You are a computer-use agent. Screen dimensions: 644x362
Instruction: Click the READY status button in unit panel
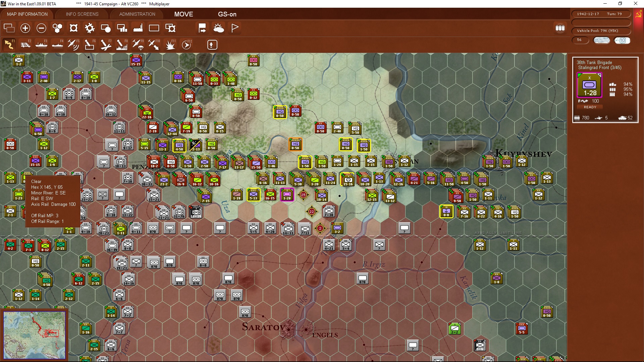point(590,107)
